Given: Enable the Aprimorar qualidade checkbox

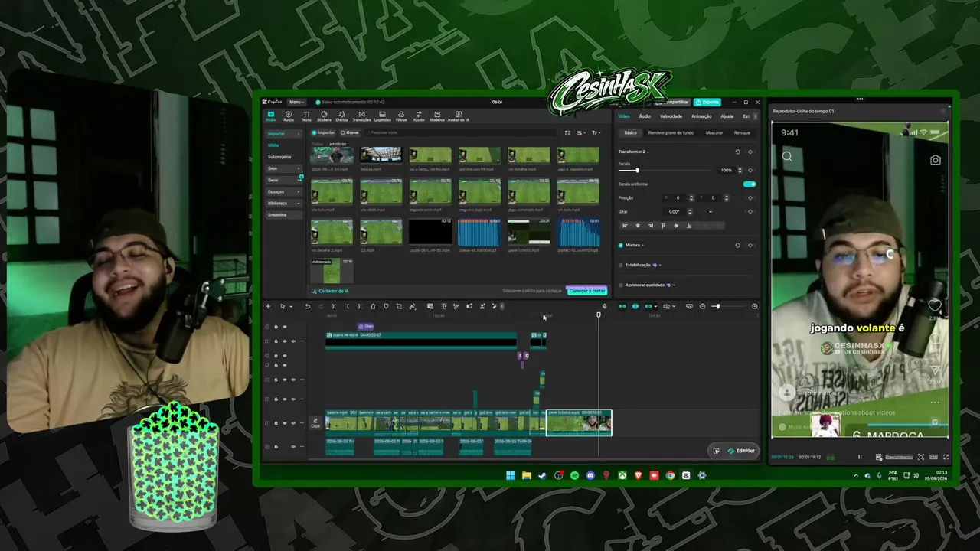Looking at the screenshot, I should click(620, 285).
